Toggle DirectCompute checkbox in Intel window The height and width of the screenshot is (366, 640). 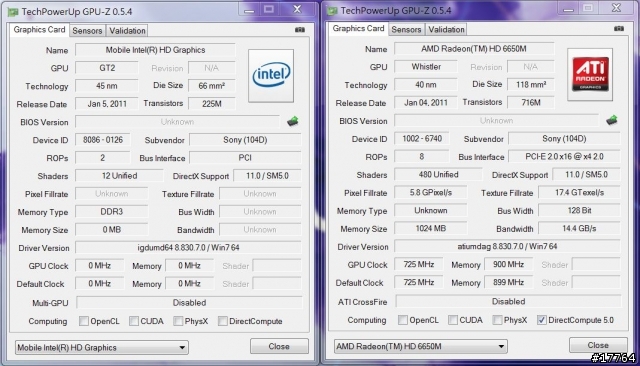coord(222,321)
